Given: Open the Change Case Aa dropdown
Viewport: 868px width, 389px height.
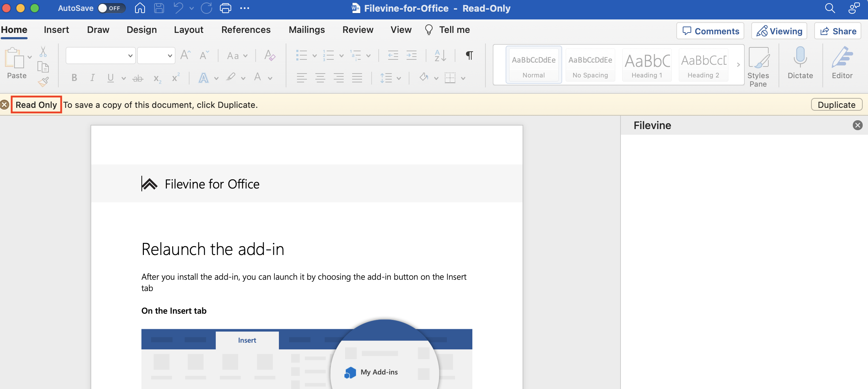Looking at the screenshot, I should (x=237, y=56).
